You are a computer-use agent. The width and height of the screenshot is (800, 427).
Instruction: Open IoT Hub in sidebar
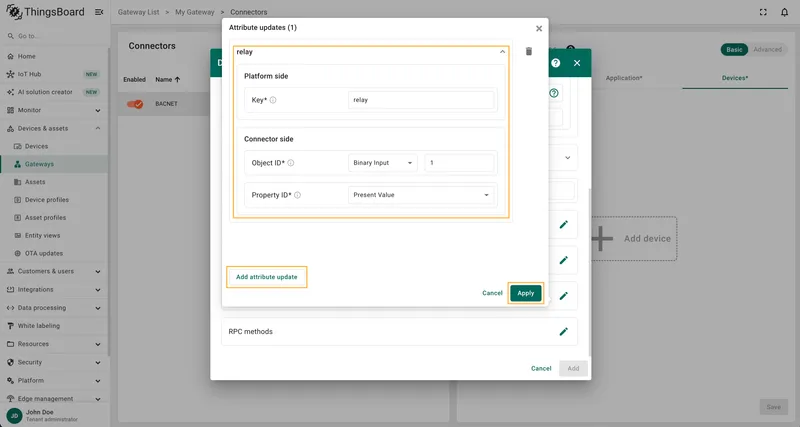[54, 74]
